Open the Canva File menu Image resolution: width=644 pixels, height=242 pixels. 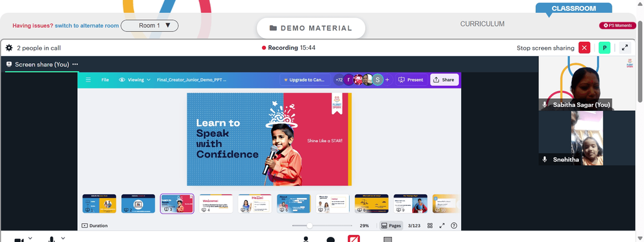tap(105, 80)
